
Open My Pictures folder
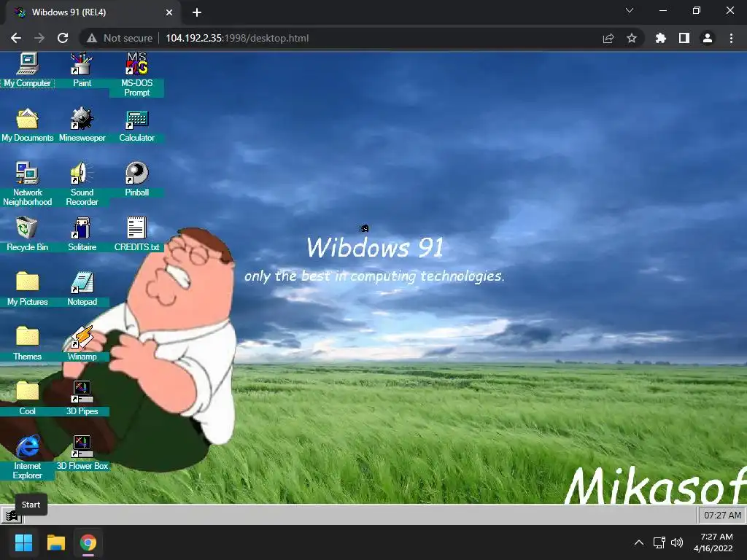coord(27,289)
